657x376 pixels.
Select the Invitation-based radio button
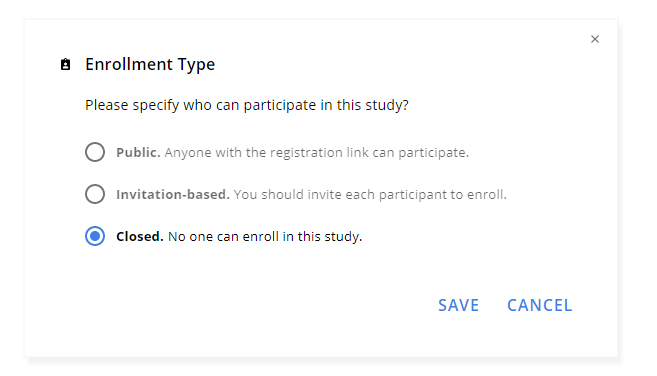click(x=95, y=194)
